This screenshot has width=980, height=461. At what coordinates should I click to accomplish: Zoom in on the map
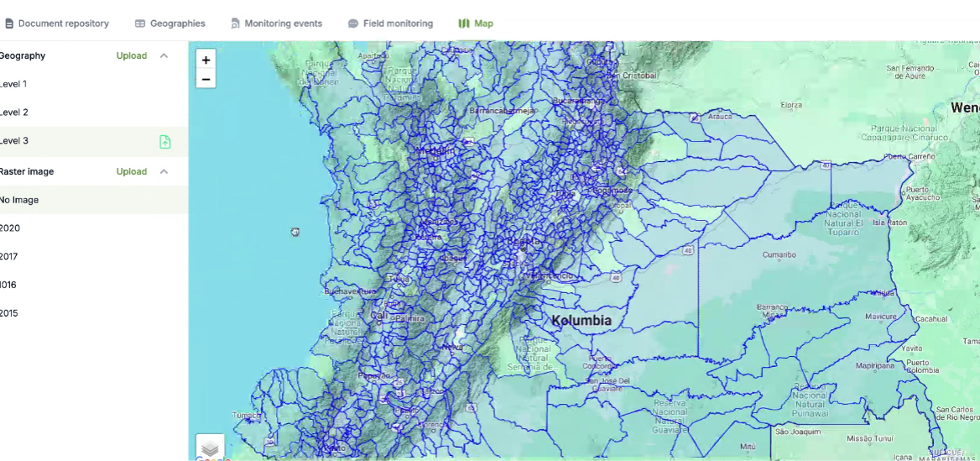tap(206, 60)
